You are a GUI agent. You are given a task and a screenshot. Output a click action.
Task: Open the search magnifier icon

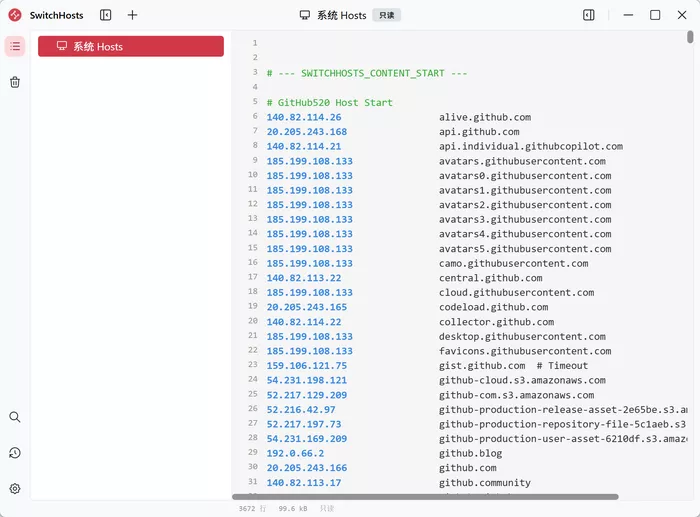click(15, 417)
